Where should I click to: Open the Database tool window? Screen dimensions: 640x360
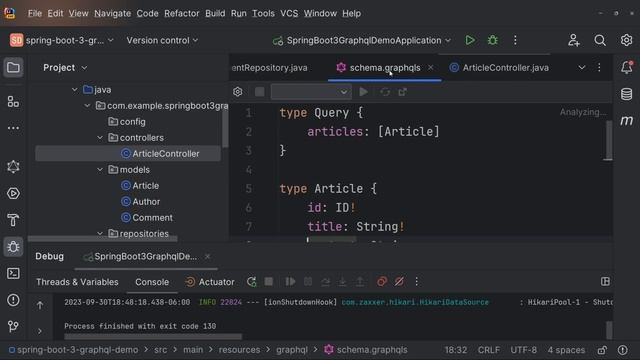pos(627,94)
